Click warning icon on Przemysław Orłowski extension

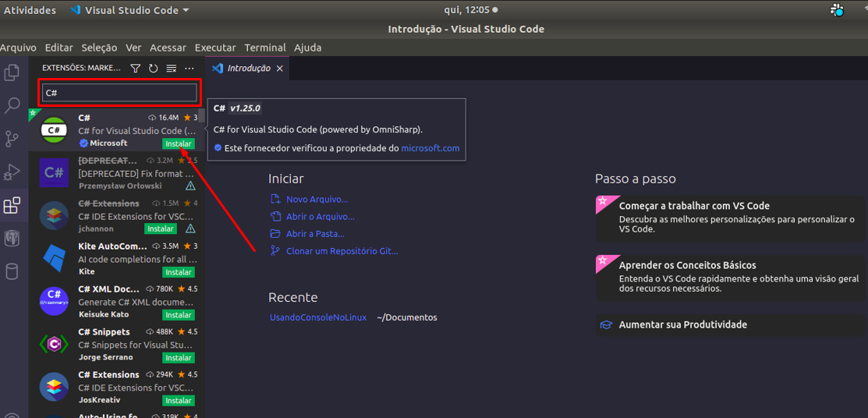(x=190, y=186)
